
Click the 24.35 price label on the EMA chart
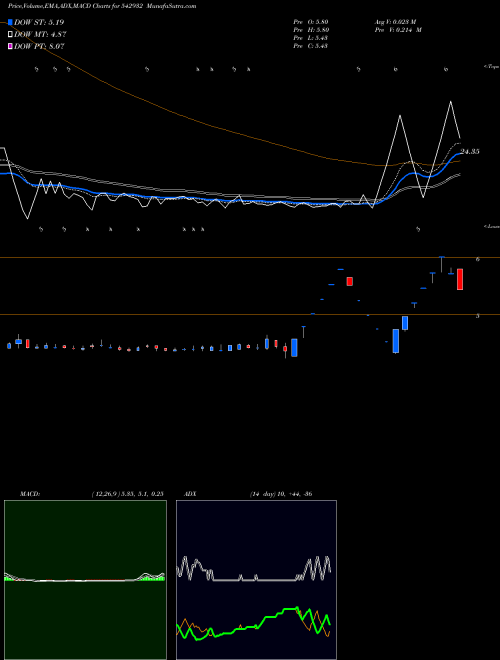tap(470, 152)
